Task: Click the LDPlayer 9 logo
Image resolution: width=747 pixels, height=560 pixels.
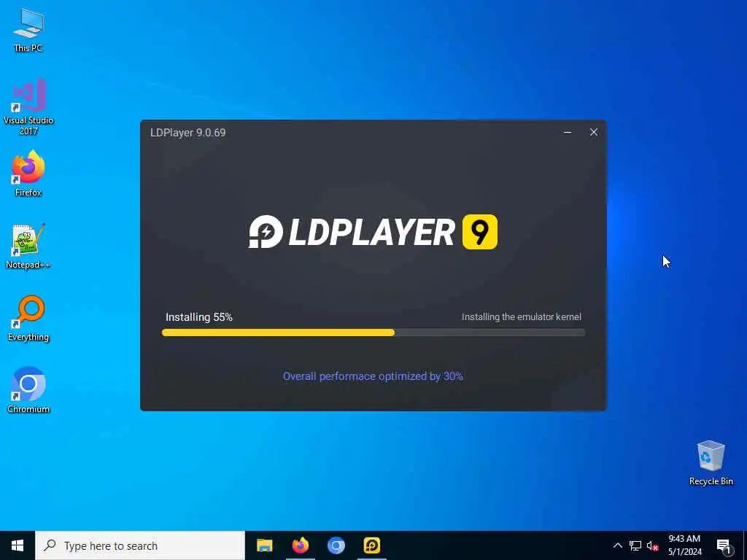Action: (x=373, y=232)
